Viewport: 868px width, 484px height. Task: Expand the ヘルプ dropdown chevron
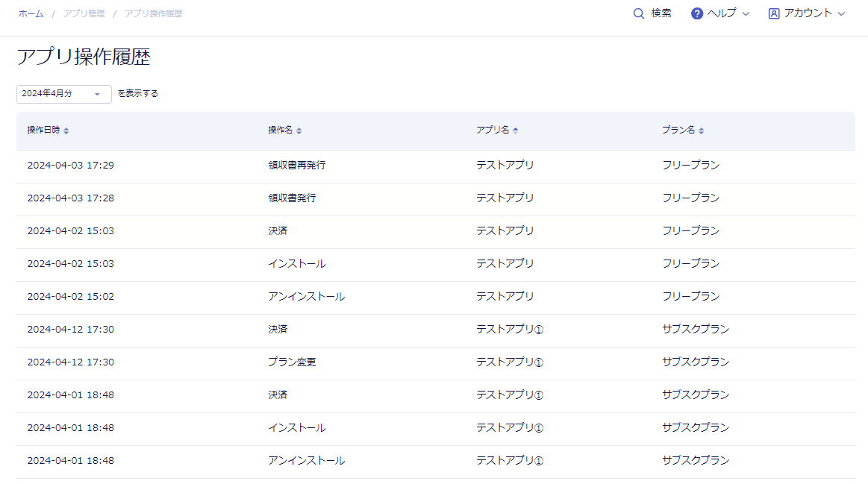click(x=745, y=13)
